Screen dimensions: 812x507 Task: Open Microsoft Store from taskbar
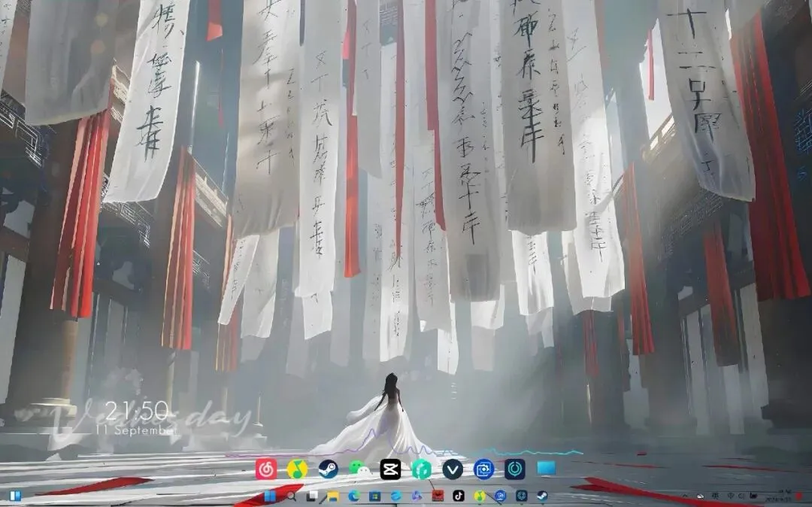(374, 496)
